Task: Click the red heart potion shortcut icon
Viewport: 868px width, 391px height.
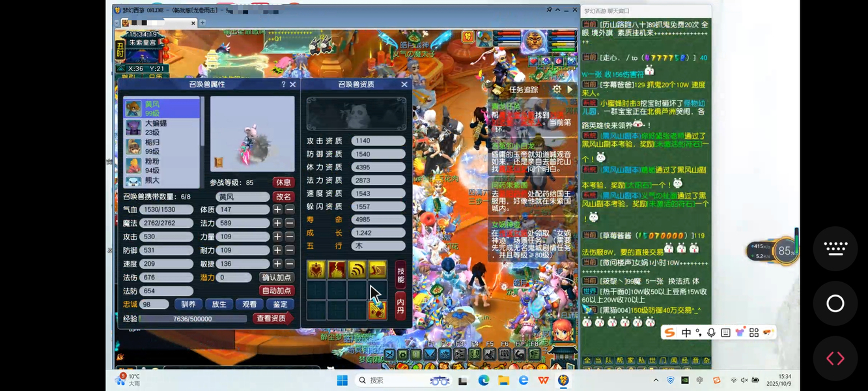Action: [533, 61]
